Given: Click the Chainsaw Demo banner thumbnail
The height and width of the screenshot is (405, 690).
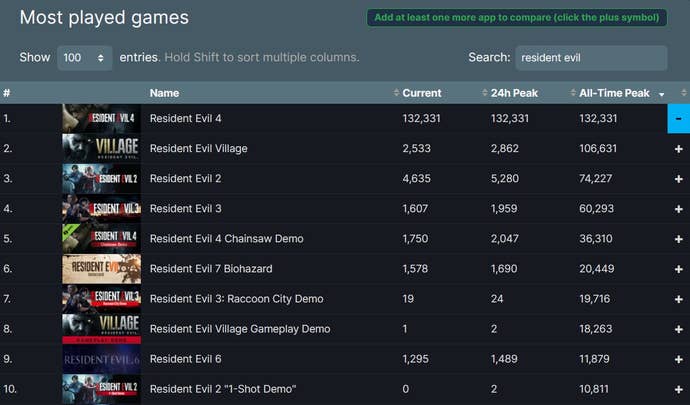Looking at the screenshot, I should tap(102, 239).
